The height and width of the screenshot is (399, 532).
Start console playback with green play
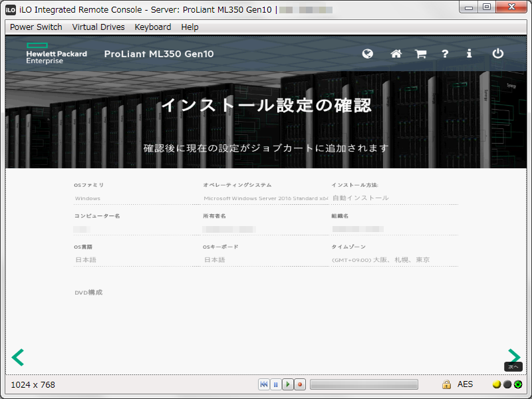coord(288,384)
